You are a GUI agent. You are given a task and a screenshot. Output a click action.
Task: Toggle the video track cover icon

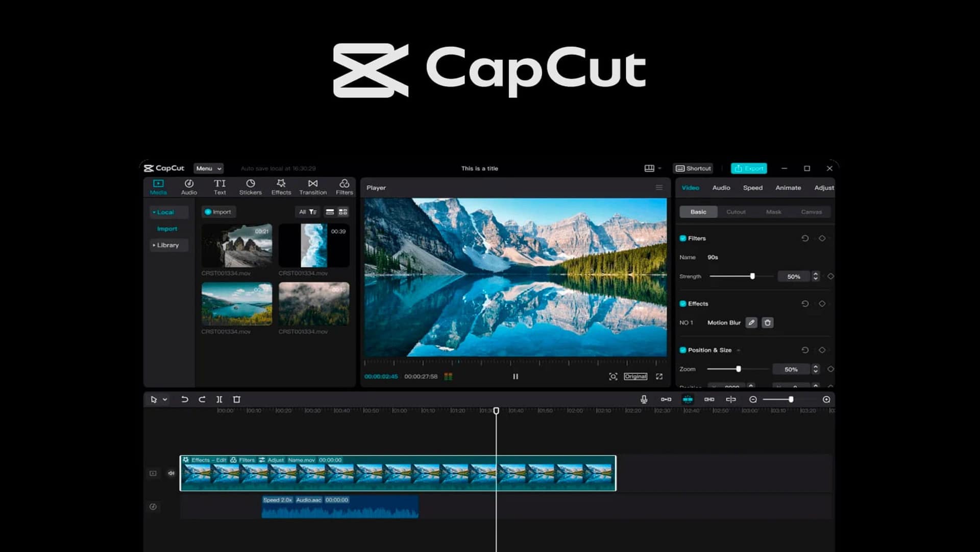[x=153, y=473]
